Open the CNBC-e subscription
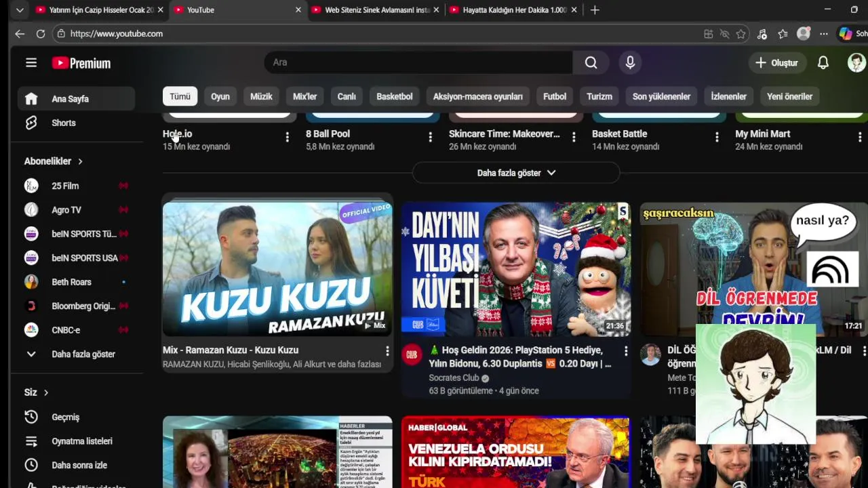The image size is (868, 488). pos(76,330)
